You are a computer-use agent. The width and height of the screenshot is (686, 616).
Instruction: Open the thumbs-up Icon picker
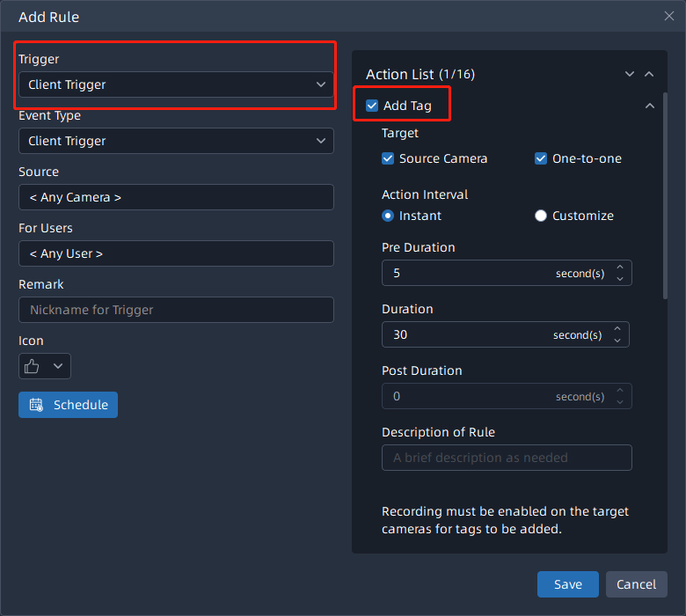44,366
